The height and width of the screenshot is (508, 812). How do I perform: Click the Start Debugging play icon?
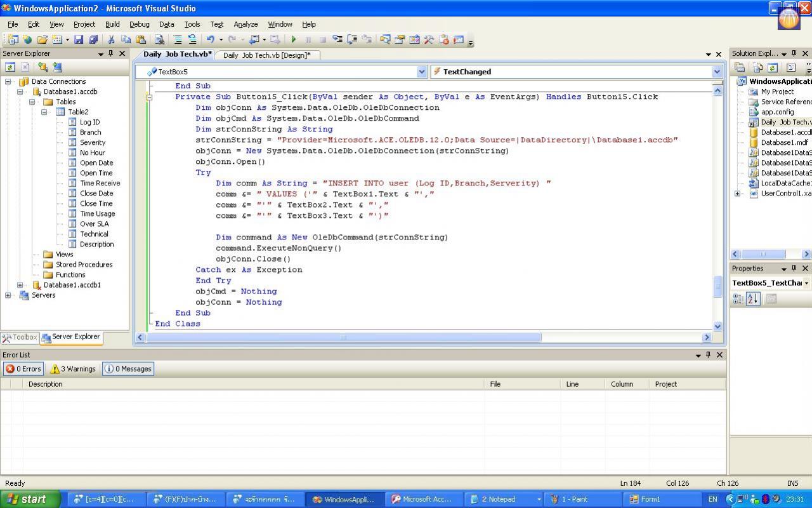coord(294,39)
